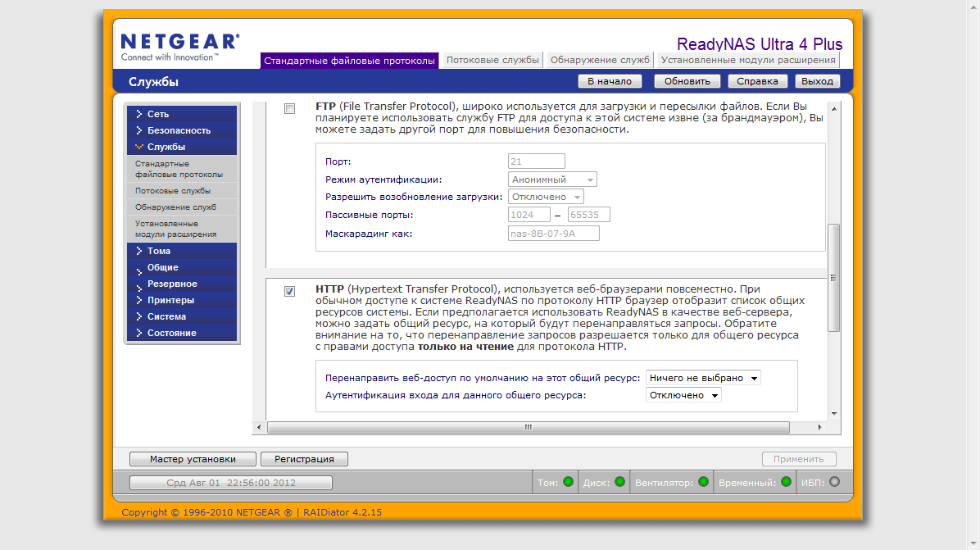Open the Справка help button
Screen dimensions: 980x550
click(757, 81)
